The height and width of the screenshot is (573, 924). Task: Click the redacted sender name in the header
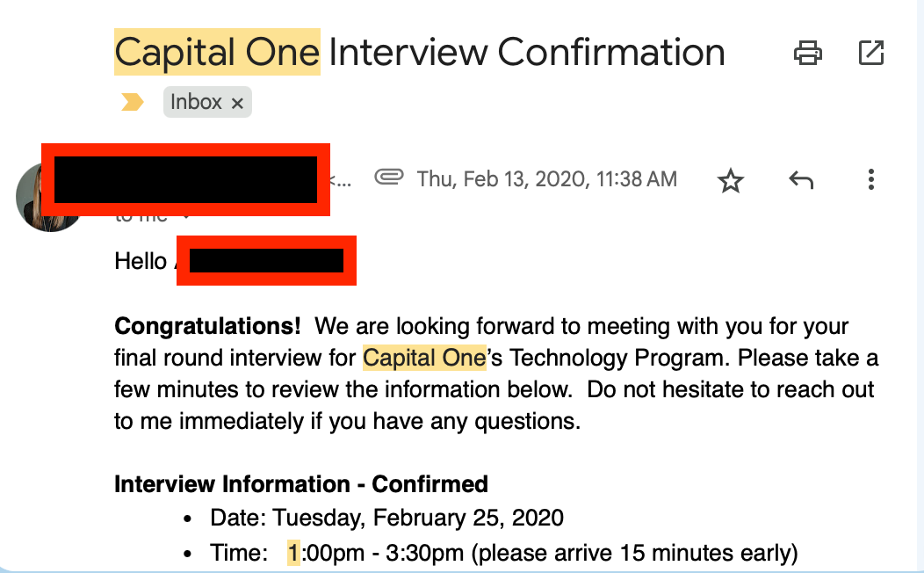pyautogui.click(x=185, y=179)
